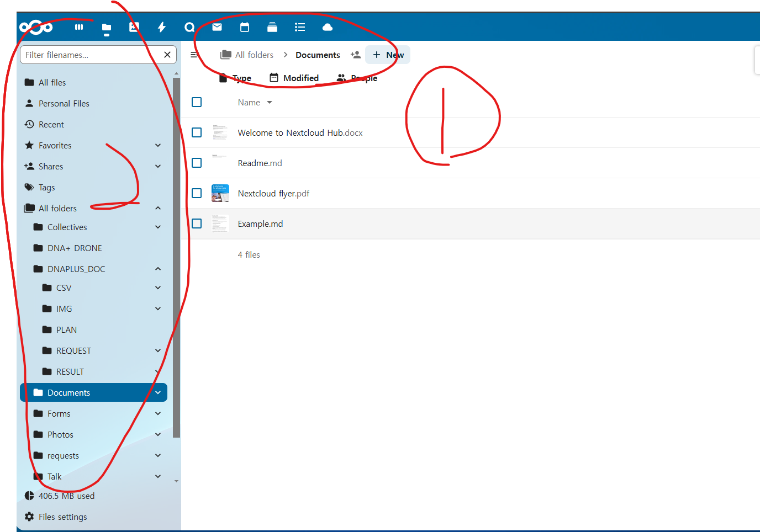Select the Nextcloud flyer.pdf checkbox
This screenshot has width=760, height=532.
coord(197,193)
